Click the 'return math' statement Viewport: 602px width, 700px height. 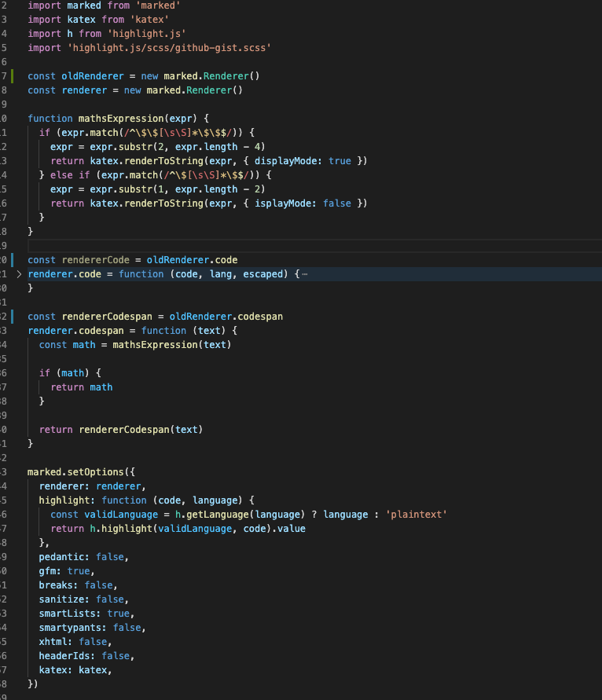tap(81, 387)
